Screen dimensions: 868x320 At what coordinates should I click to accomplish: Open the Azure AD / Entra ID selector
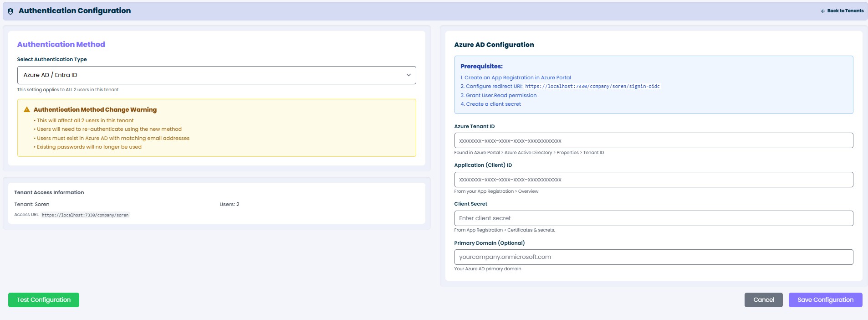(216, 75)
